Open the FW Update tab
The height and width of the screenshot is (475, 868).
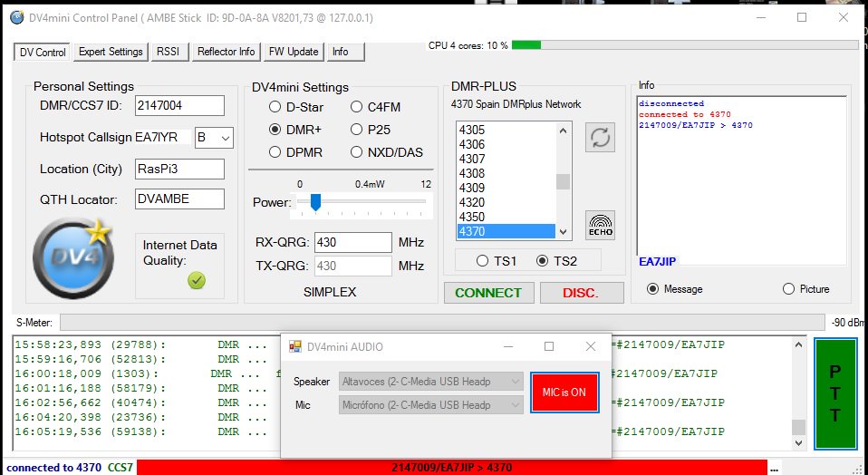click(294, 52)
